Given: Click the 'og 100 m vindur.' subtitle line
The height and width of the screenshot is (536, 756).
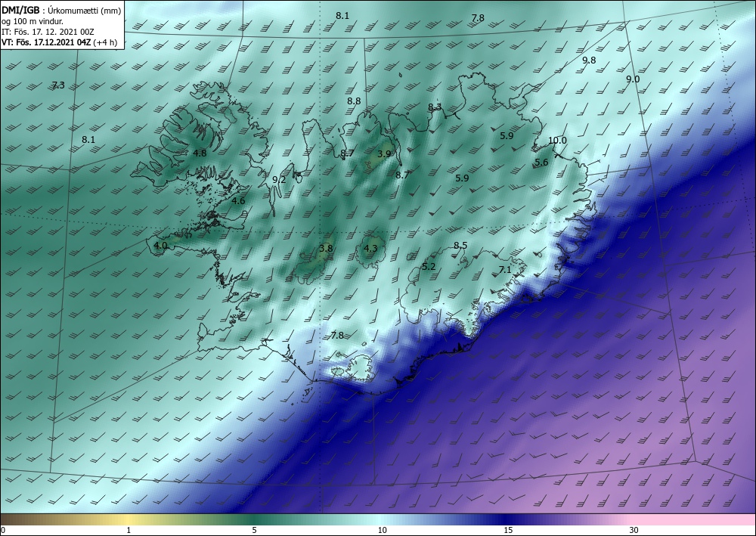Looking at the screenshot, I should tap(33, 20).
